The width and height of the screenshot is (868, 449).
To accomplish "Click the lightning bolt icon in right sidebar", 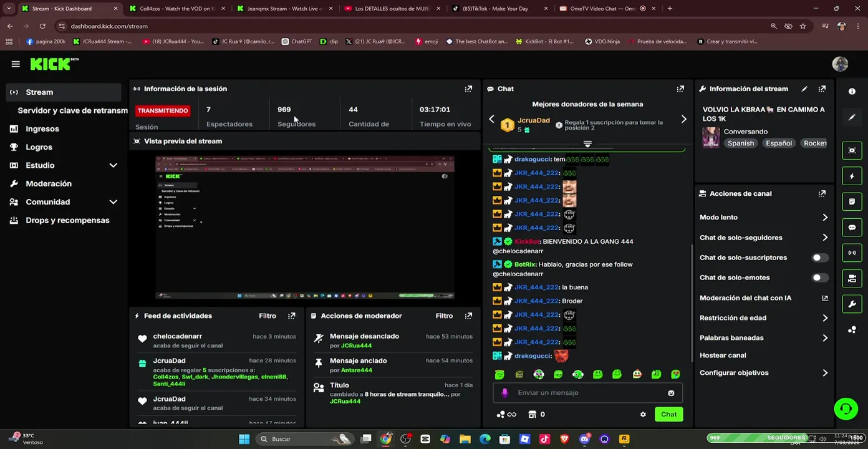I will tap(852, 176).
